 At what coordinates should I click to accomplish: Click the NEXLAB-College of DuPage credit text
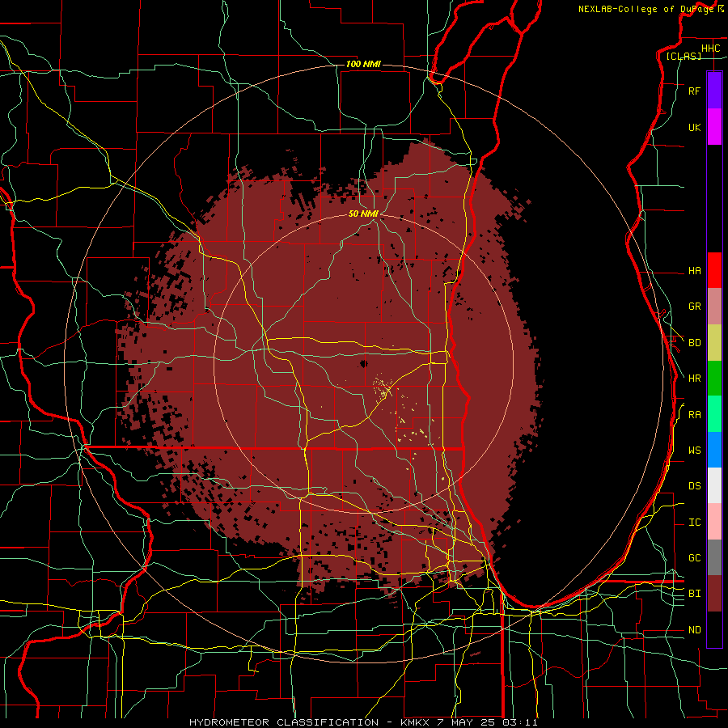(x=645, y=9)
